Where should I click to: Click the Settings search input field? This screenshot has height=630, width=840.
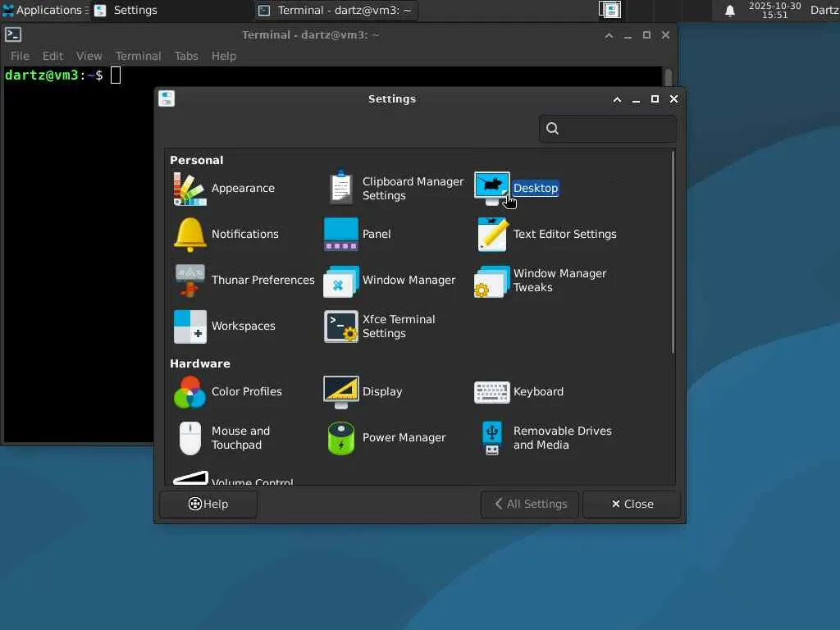(608, 129)
